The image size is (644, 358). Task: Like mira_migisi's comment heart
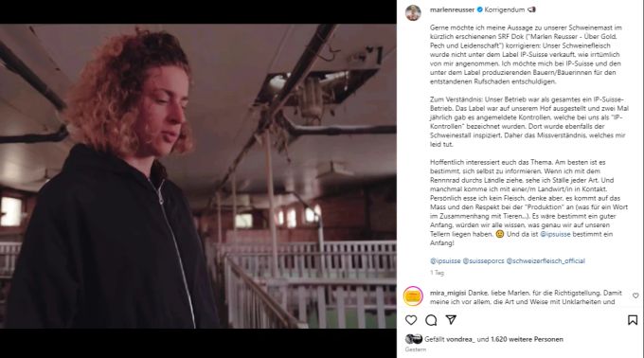tap(635, 295)
